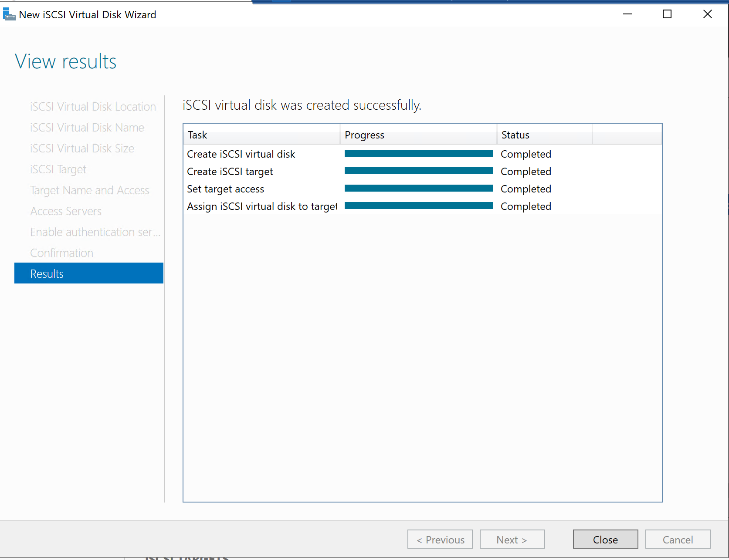
Task: Click the wizard icon in title bar
Action: [9, 14]
